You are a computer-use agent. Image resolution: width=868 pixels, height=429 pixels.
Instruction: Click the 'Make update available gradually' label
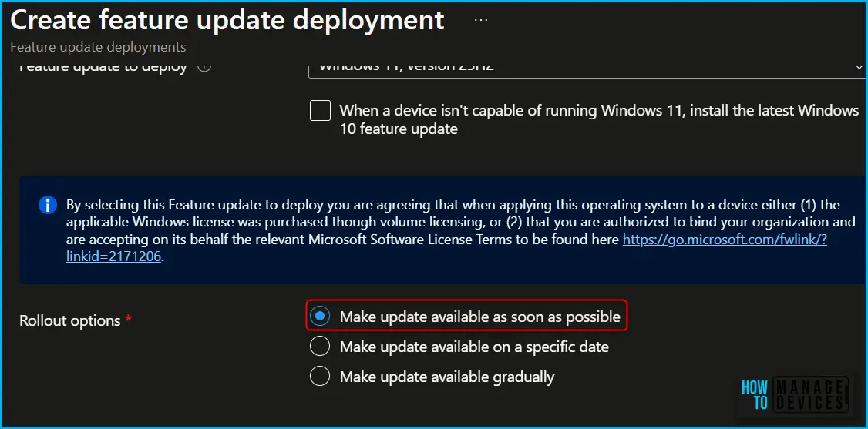447,377
